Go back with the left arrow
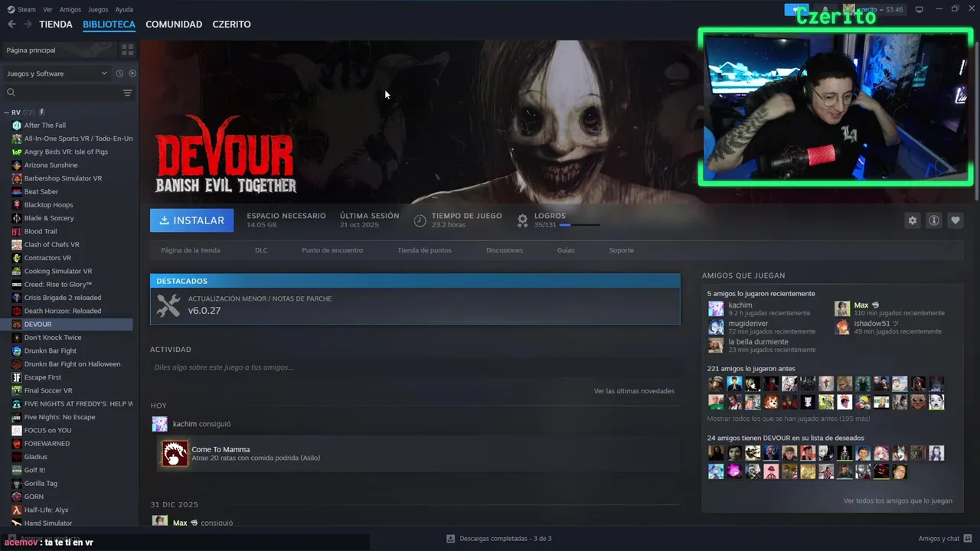The height and width of the screenshot is (551, 980). point(11,24)
